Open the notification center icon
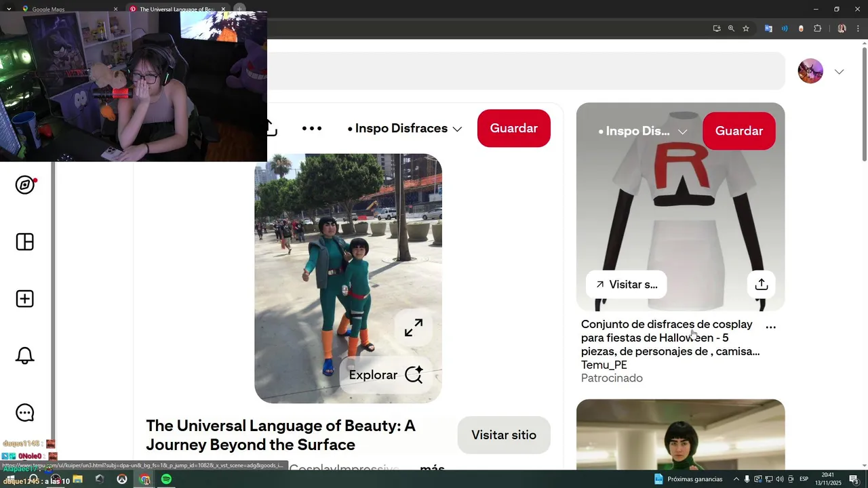 pos(854,479)
